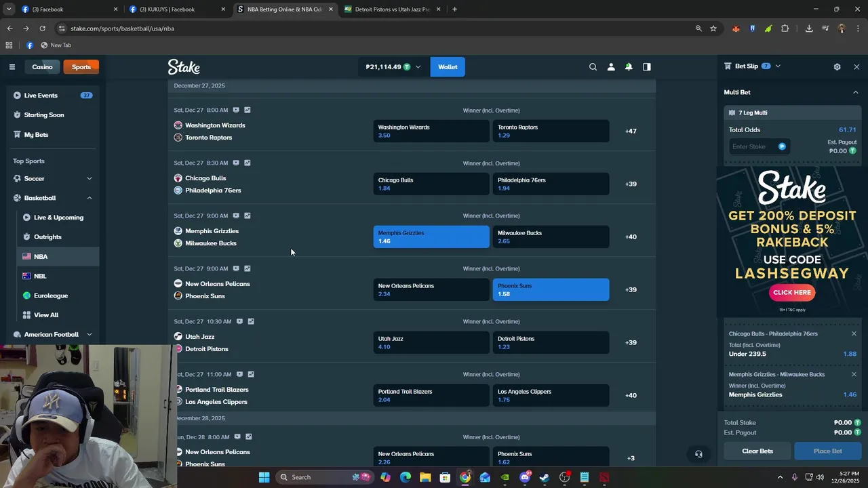This screenshot has height=488, width=868.
Task: Open the search magnifier icon
Action: 593,66
